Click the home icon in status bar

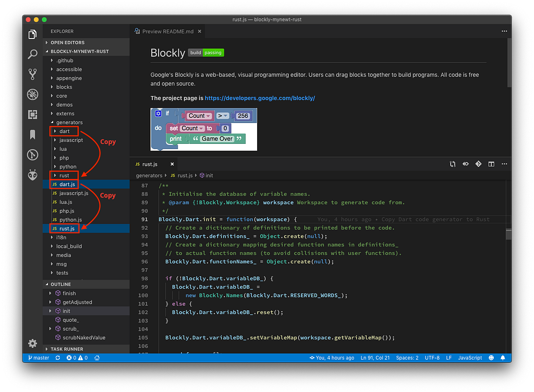pos(97,358)
